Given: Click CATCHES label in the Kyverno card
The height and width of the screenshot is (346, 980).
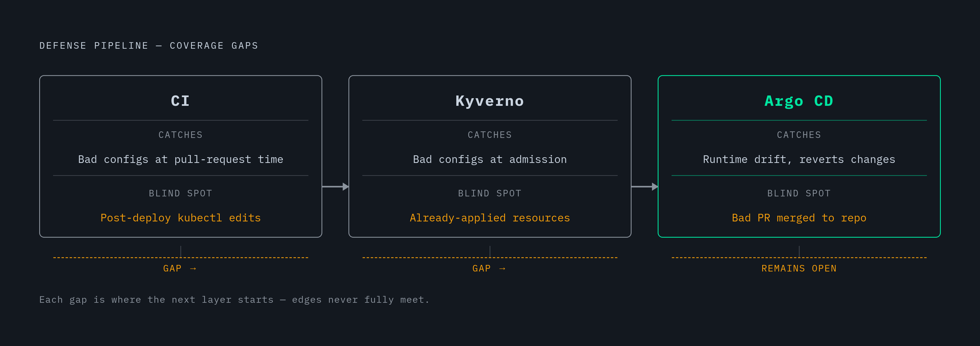Looking at the screenshot, I should coord(490,135).
